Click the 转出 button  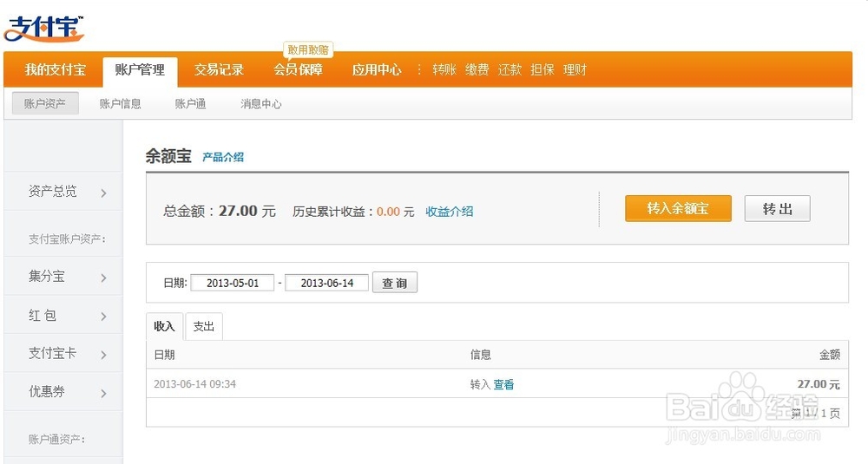pos(777,208)
